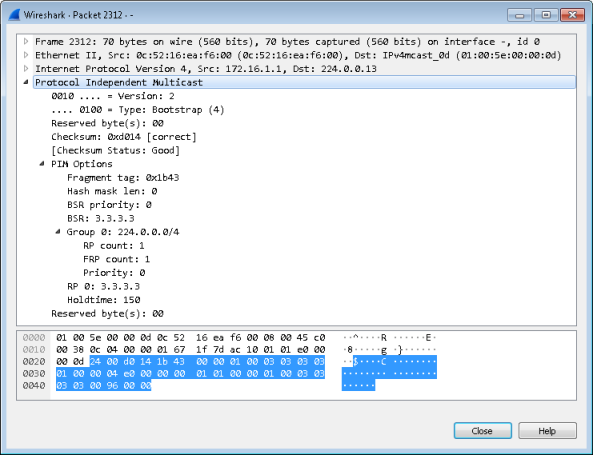Select the Checksum 0xd014 line

124,137
